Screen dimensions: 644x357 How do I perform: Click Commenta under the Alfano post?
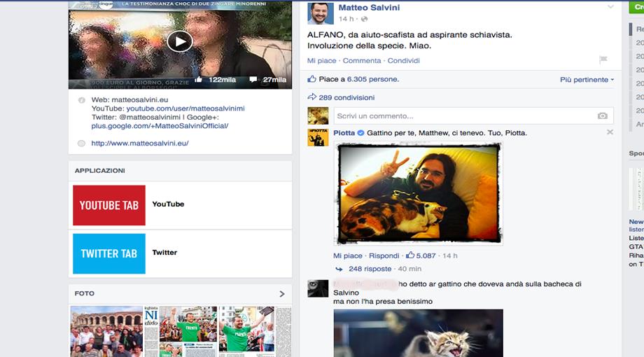(362, 60)
